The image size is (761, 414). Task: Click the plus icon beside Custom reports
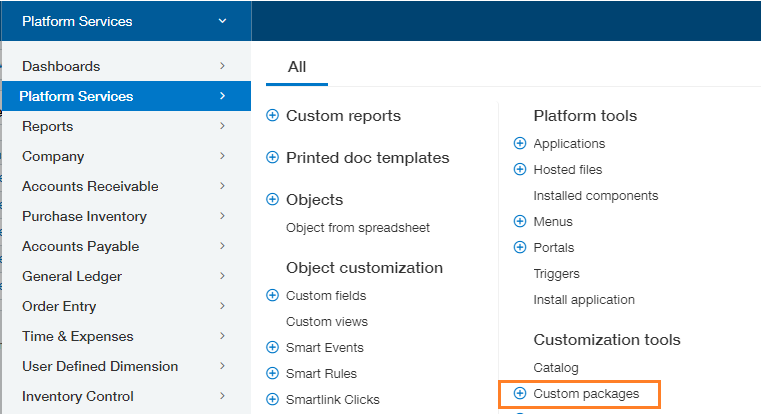pos(273,116)
